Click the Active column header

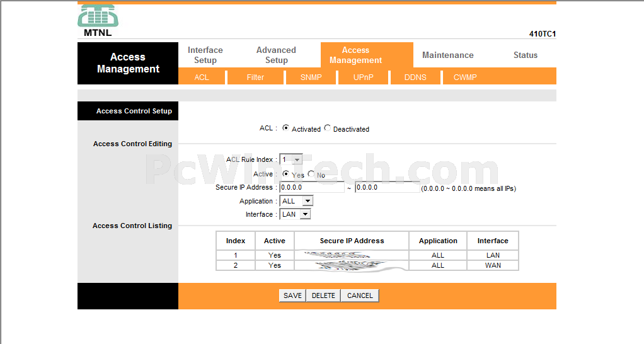click(x=274, y=241)
